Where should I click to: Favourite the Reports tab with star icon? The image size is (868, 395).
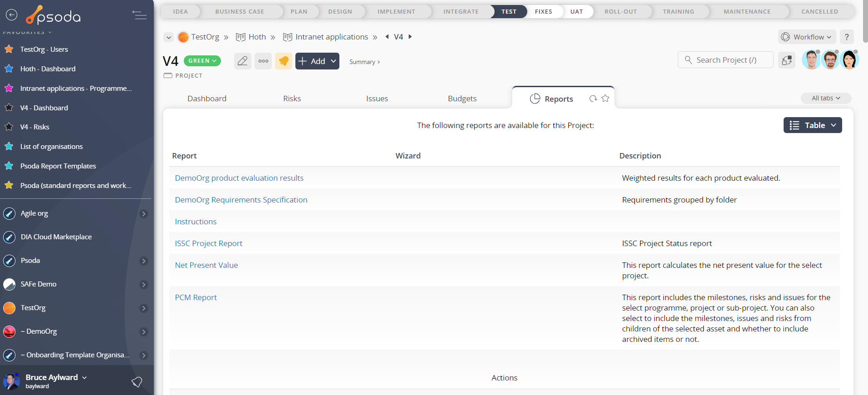coord(605,99)
